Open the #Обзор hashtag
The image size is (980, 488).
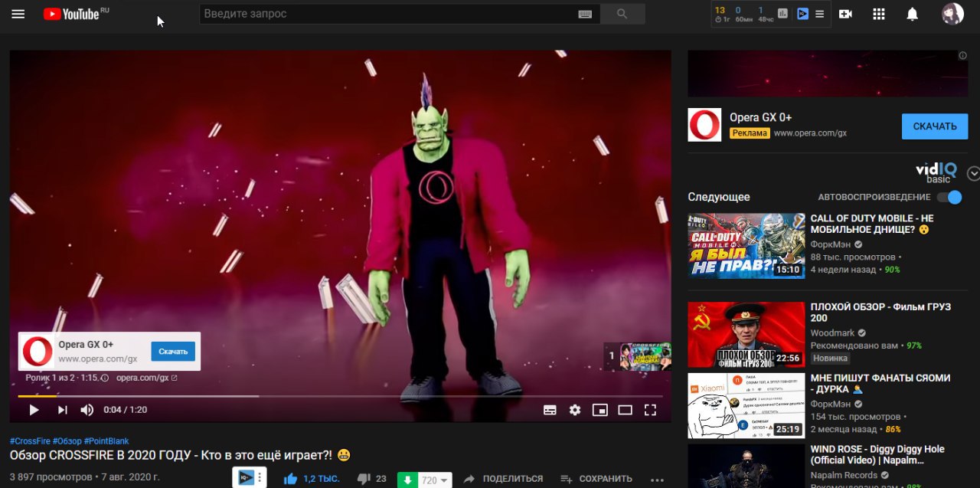click(67, 441)
